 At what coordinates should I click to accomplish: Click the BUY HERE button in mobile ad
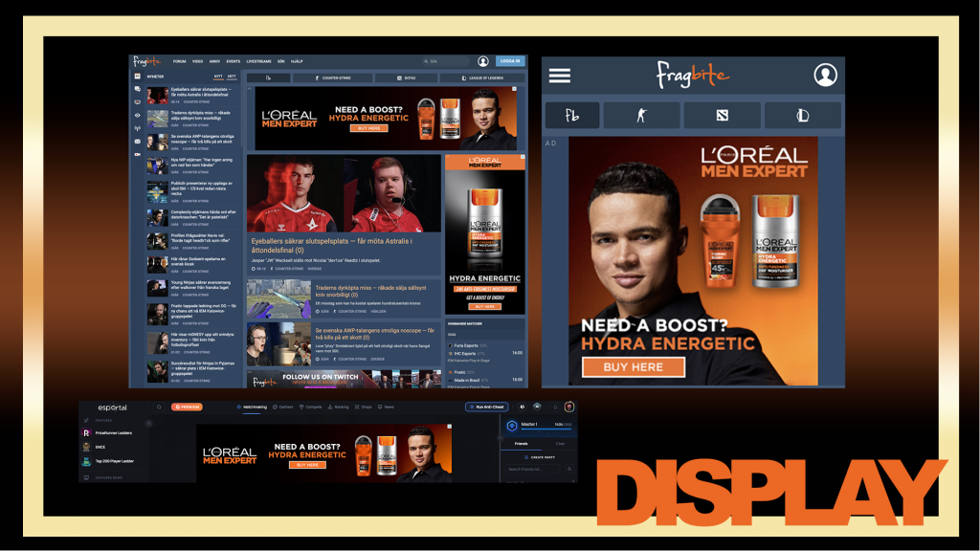pos(634,367)
